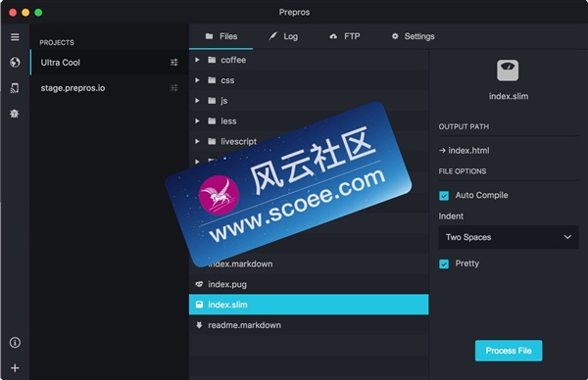
Task: Open stage.prepros.io project settings sliders icon
Action: [174, 88]
